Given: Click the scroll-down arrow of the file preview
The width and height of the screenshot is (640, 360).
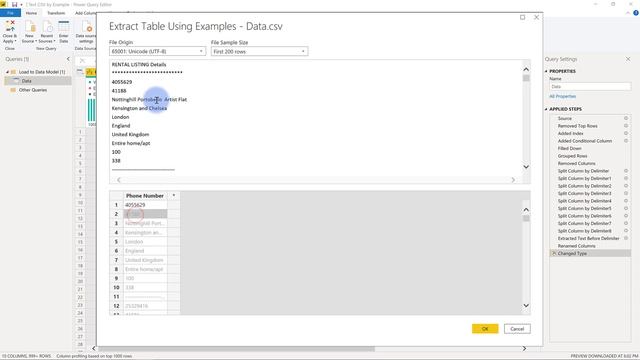Looking at the screenshot, I should click(x=526, y=167).
